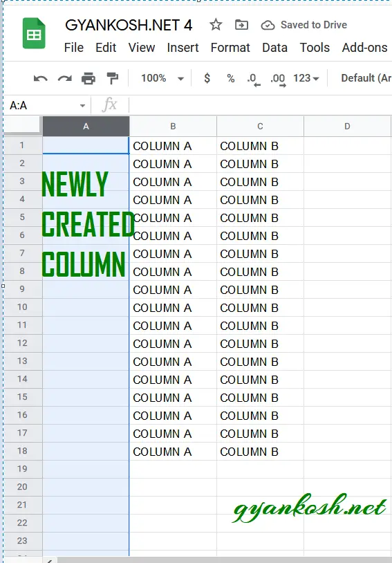This screenshot has width=392, height=563.
Task: Click the Undo arrow icon
Action: (41, 78)
